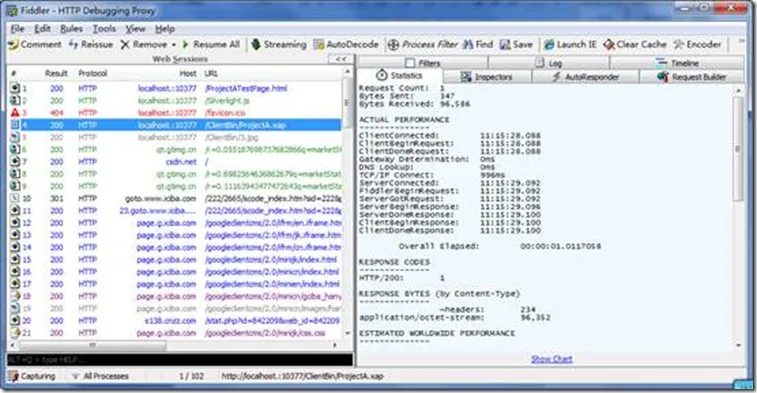Viewport: 757px width, 393px height.
Task: Open the Rules menu
Action: (71, 29)
